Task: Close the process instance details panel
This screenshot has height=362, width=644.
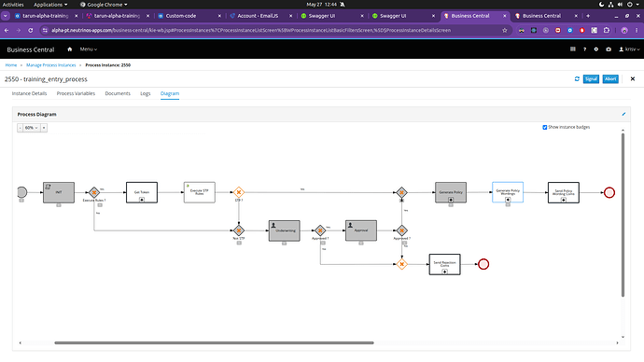Action: (633, 78)
